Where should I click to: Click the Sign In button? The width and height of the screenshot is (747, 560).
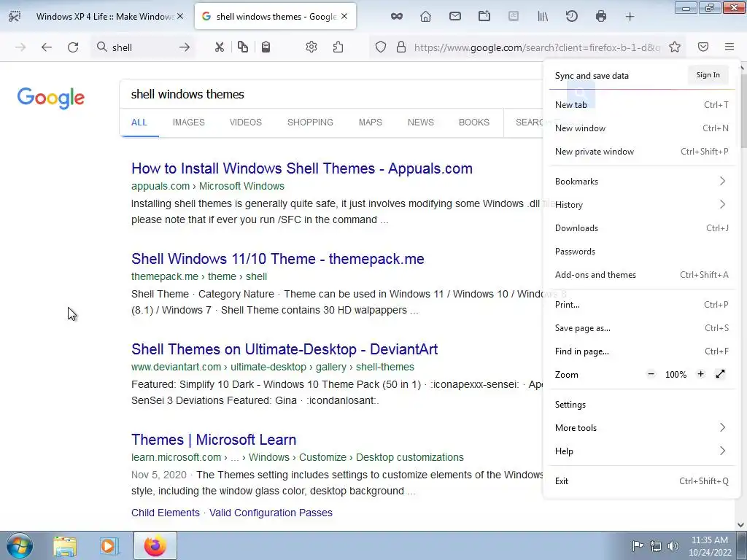[708, 75]
